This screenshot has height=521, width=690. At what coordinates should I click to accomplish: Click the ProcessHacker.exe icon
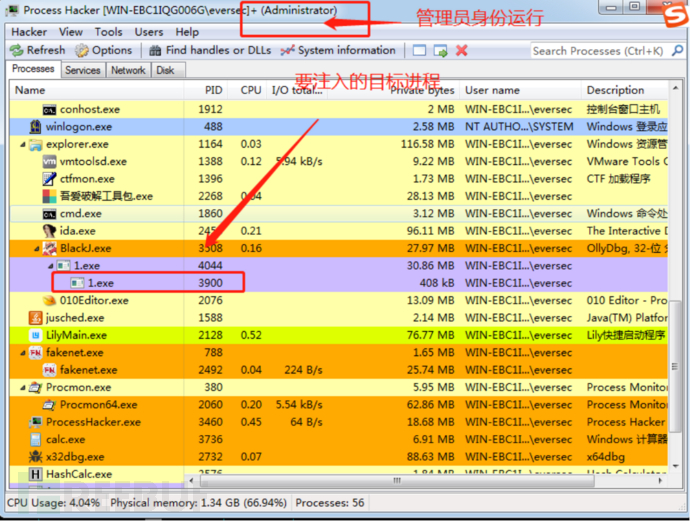(x=35, y=422)
